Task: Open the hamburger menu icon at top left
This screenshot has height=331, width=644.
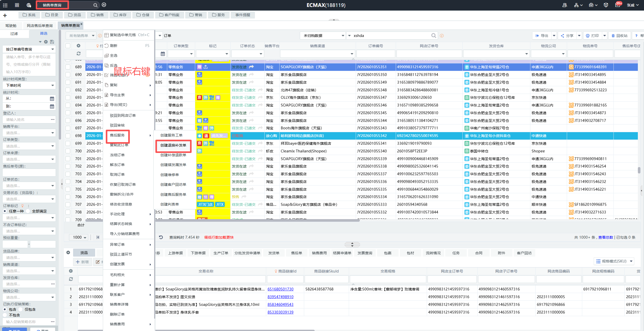Action: 5,5
